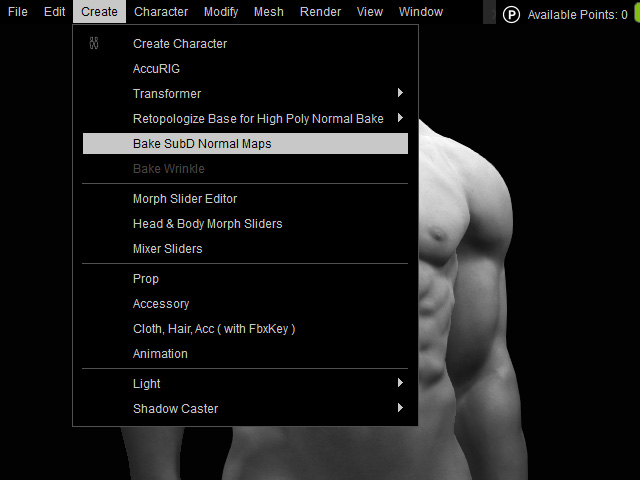Image resolution: width=640 pixels, height=480 pixels.
Task: Click the Available Points 'P' icon
Action: (x=512, y=14)
